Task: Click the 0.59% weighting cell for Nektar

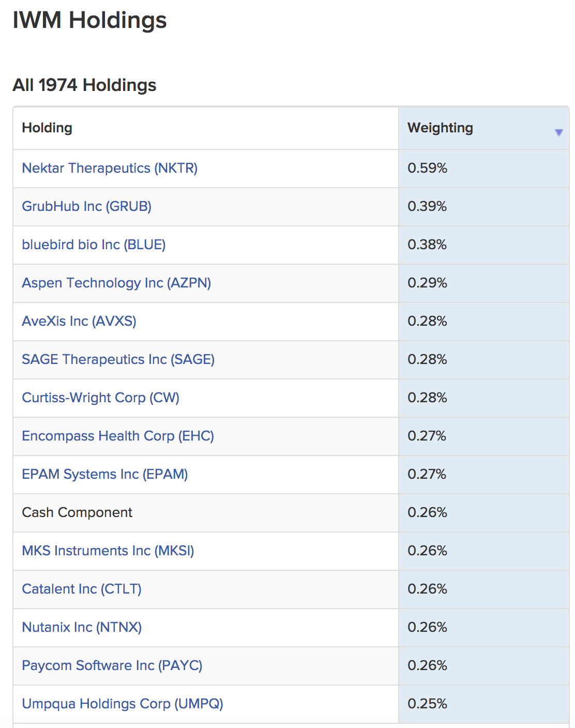Action: point(427,168)
